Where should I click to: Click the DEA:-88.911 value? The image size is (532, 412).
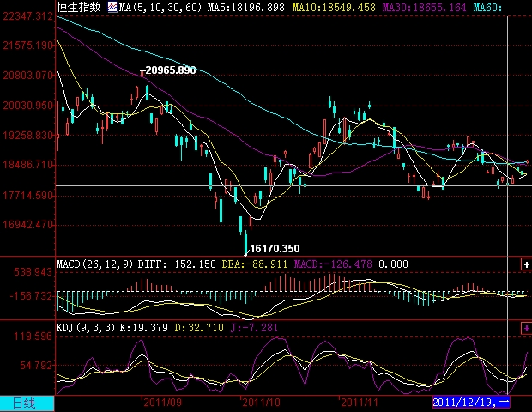tap(255, 264)
